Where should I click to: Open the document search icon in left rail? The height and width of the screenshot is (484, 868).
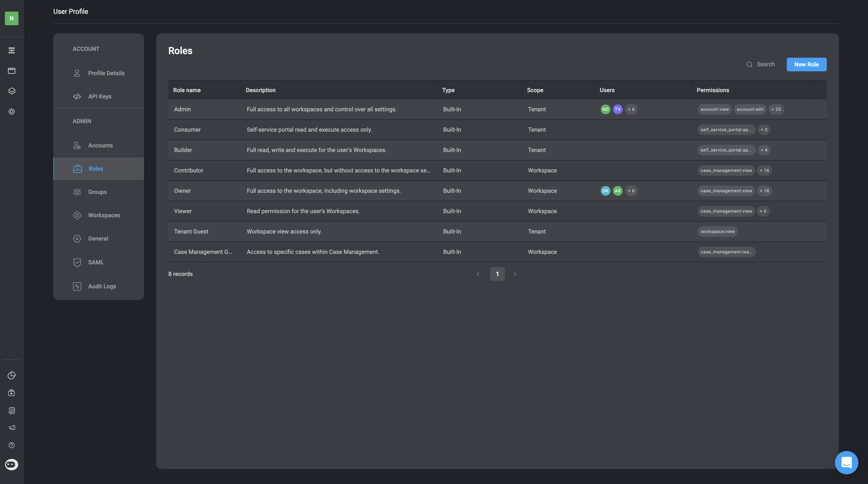point(11,411)
